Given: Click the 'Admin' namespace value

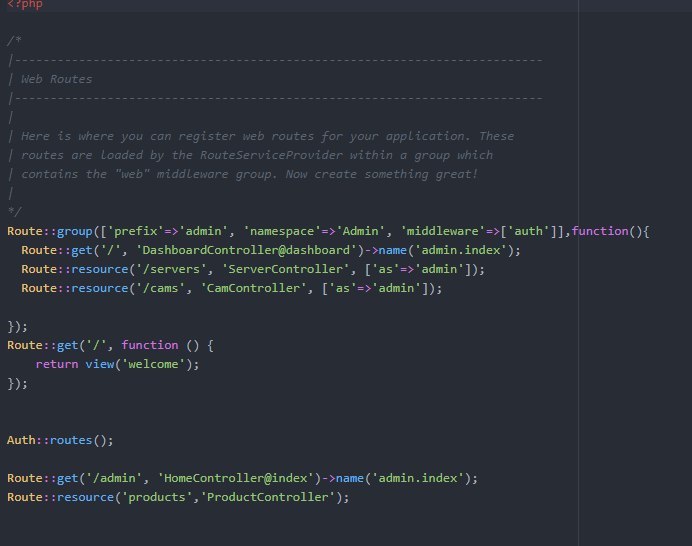Looking at the screenshot, I should [360, 231].
